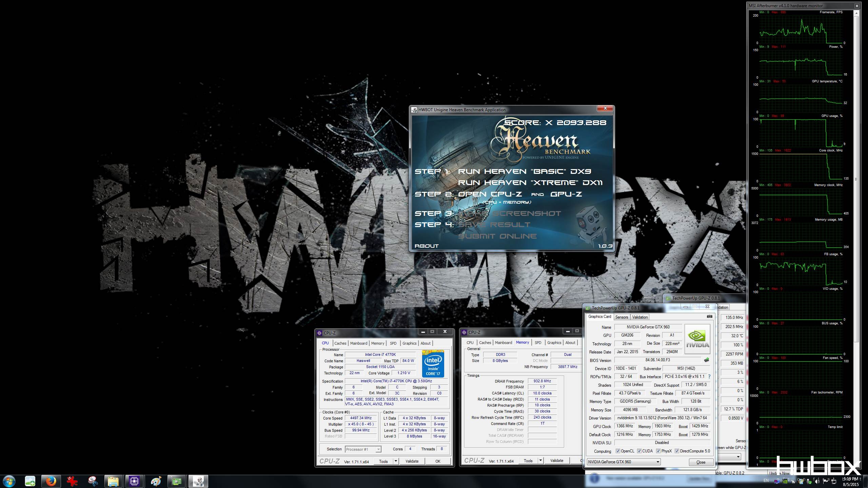
Task: Click the Action Center flag tray icon
Action: (x=826, y=481)
